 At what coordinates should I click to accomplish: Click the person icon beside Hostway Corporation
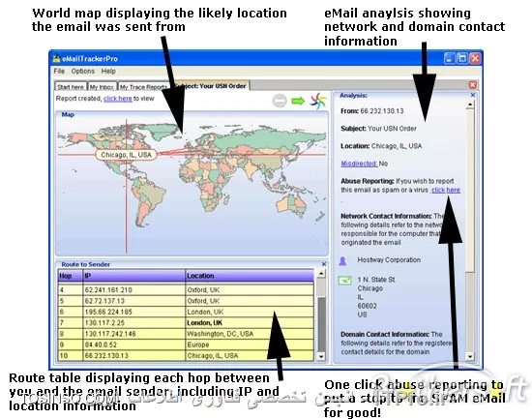pos(342,261)
